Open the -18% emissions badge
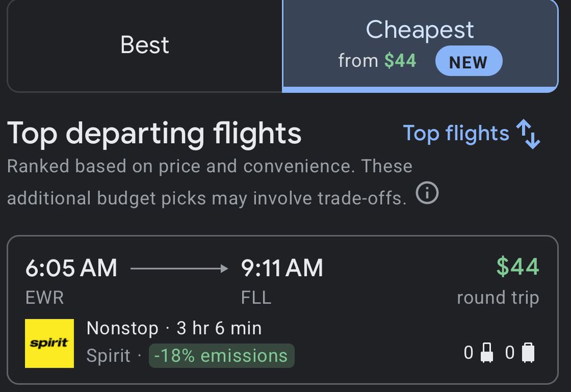 click(222, 355)
